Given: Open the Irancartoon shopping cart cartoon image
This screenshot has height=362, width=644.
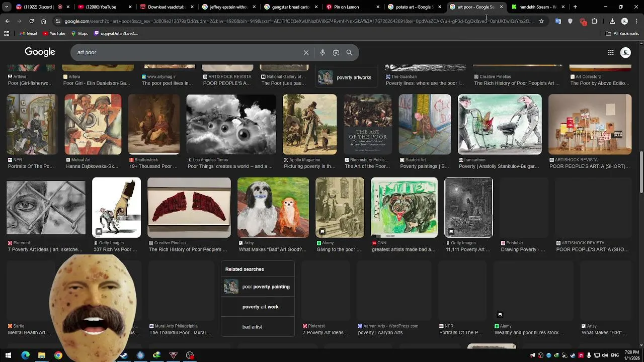Looking at the screenshot, I should (500, 124).
